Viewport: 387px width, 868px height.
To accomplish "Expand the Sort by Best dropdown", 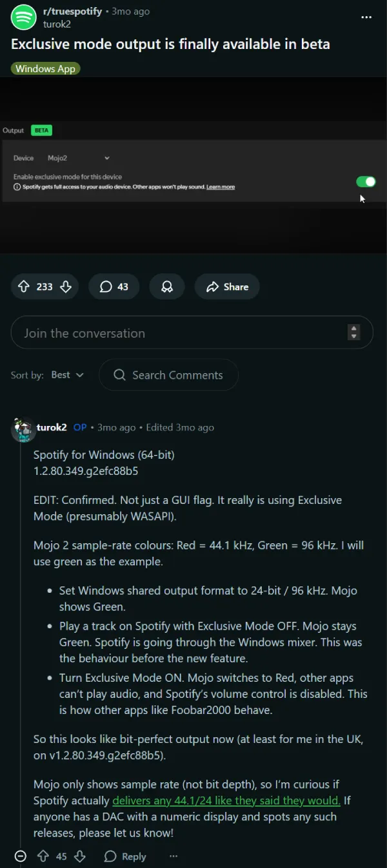I will [67, 375].
